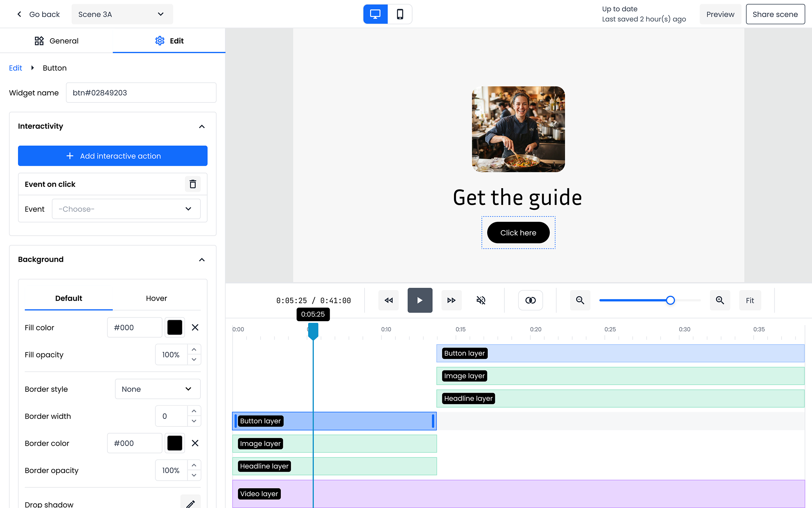The width and height of the screenshot is (812, 508).
Task: Click the Go back arrow
Action: pyautogui.click(x=19, y=14)
